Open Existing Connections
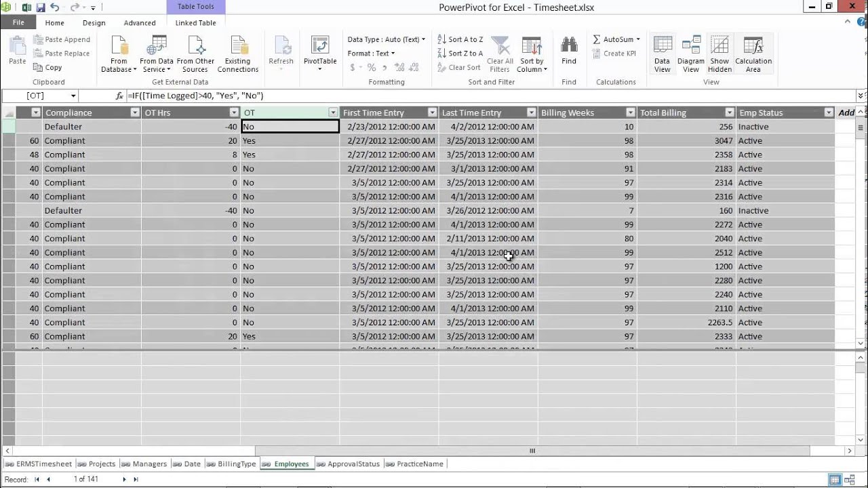 [238, 54]
